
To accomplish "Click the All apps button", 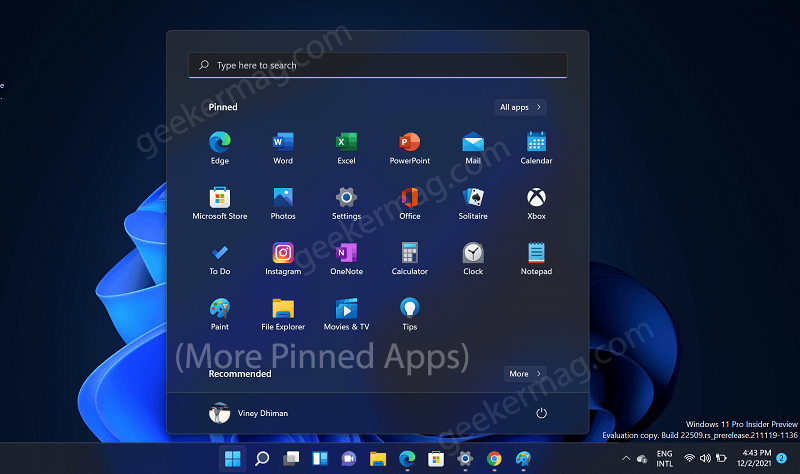I will pyautogui.click(x=520, y=107).
